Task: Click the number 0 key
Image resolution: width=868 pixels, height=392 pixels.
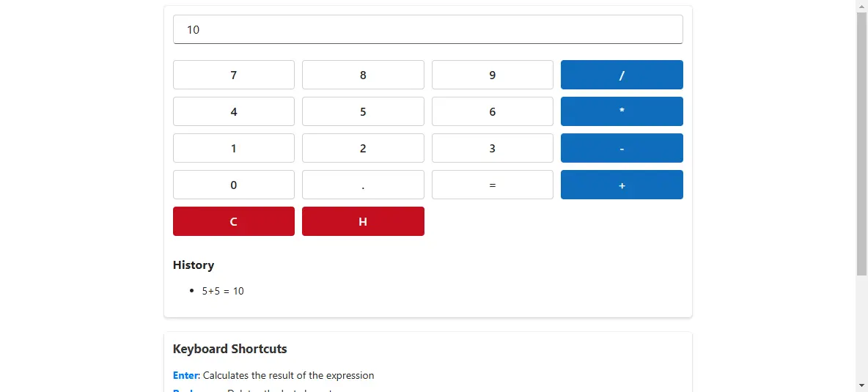Action: tap(234, 185)
